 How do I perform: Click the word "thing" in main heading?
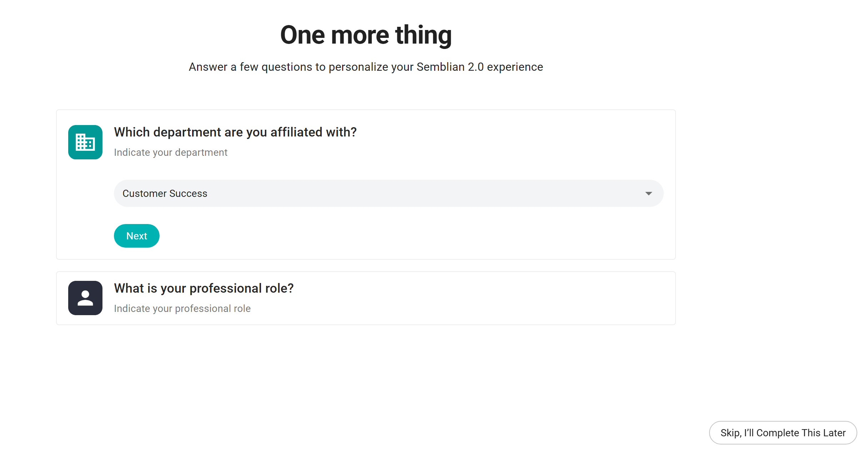click(x=423, y=35)
